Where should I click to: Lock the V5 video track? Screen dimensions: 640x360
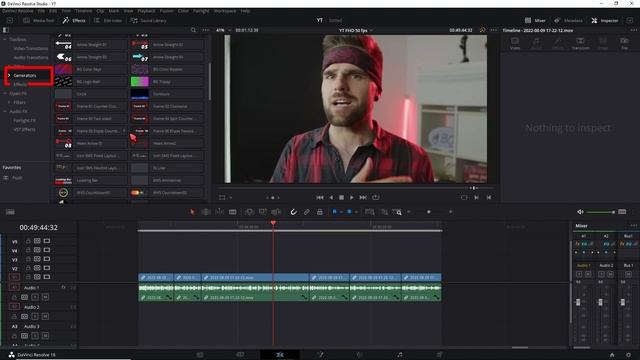(28, 241)
